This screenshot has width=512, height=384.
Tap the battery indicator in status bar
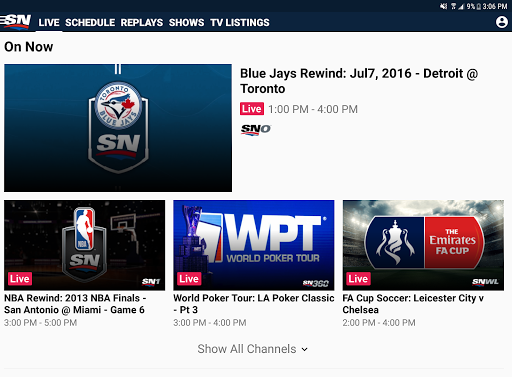point(479,6)
